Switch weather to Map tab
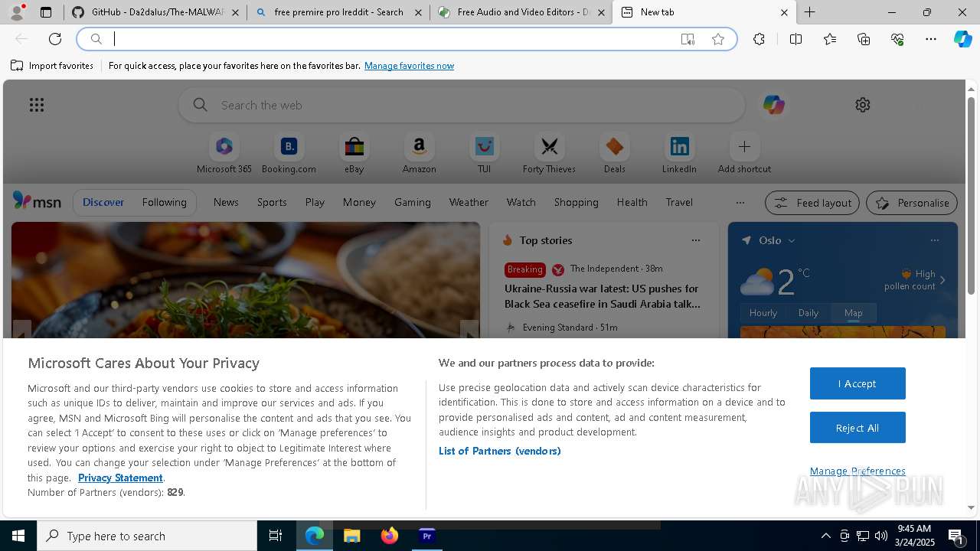Viewport: 980px width, 551px height. coord(853,312)
